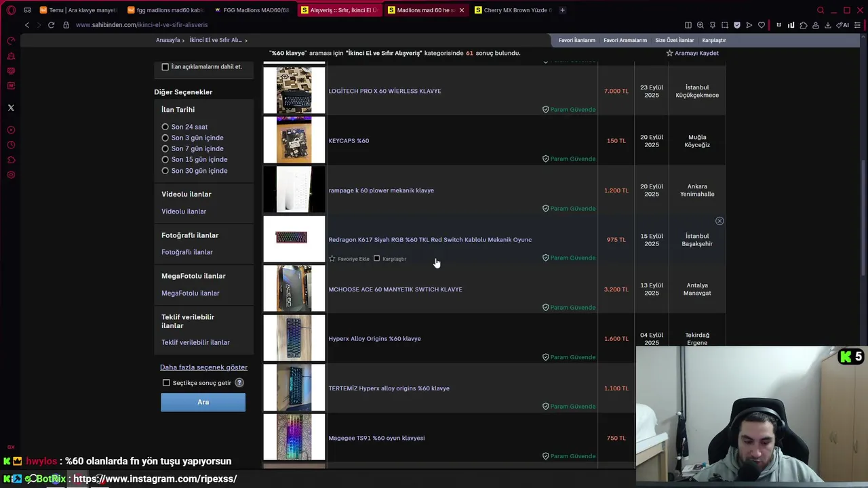Open 'Hyperx Alloy Origins %60 klavye' listing
Viewport: 868px width, 488px height.
[374, 339]
